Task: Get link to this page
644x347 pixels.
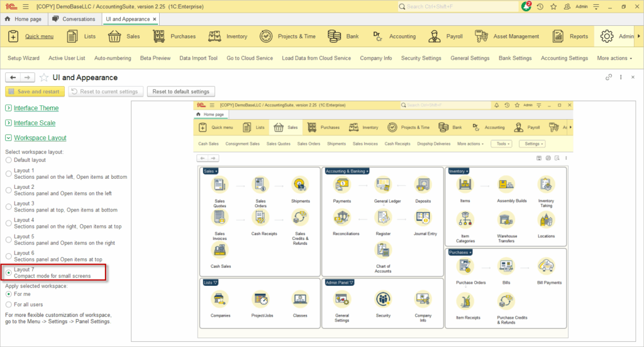Action: click(x=609, y=77)
